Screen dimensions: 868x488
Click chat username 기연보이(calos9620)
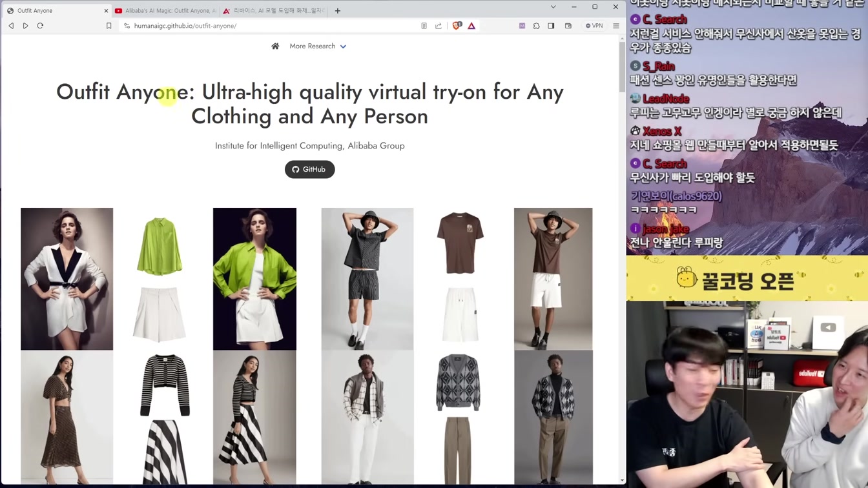coord(676,196)
